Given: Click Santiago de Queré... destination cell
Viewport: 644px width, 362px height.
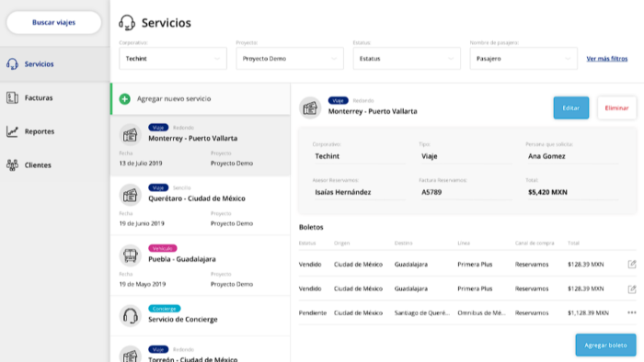Looking at the screenshot, I should pos(422,312).
